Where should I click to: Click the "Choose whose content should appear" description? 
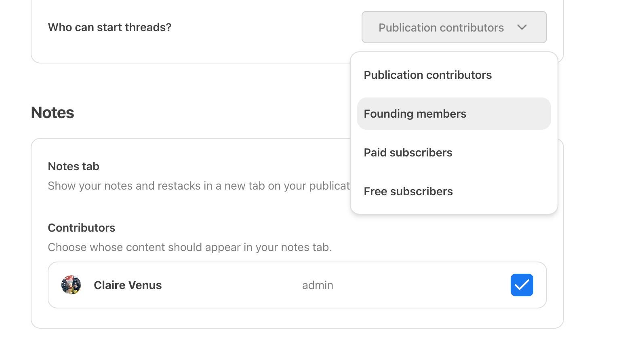pyautogui.click(x=189, y=247)
